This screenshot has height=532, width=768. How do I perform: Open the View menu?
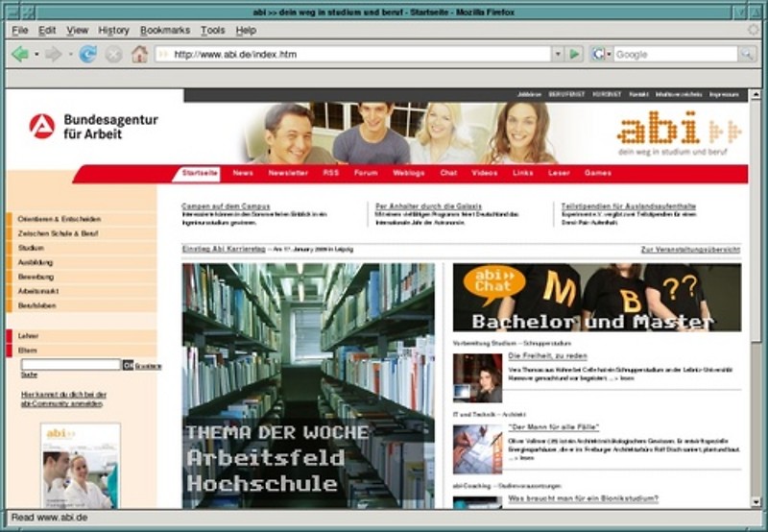pyautogui.click(x=78, y=31)
